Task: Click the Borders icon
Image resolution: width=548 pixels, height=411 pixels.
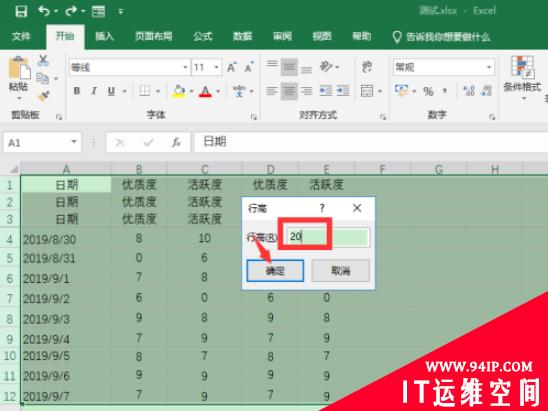Action: pyautogui.click(x=145, y=91)
